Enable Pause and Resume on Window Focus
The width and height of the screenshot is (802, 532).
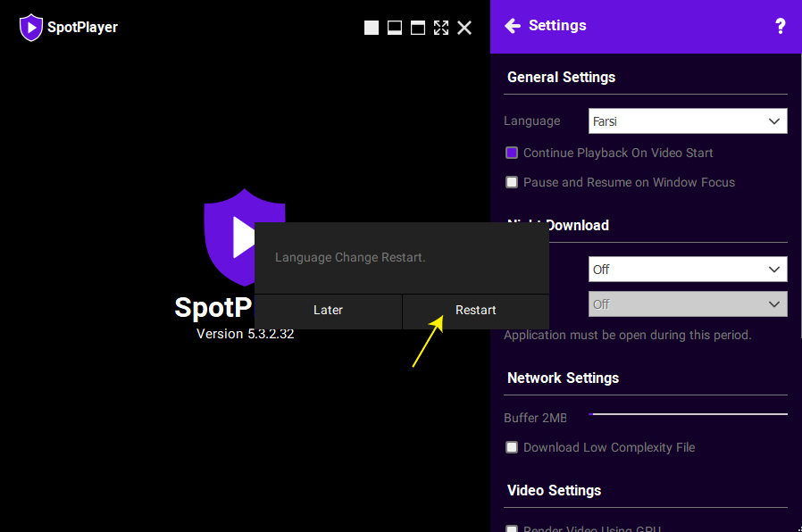512,182
